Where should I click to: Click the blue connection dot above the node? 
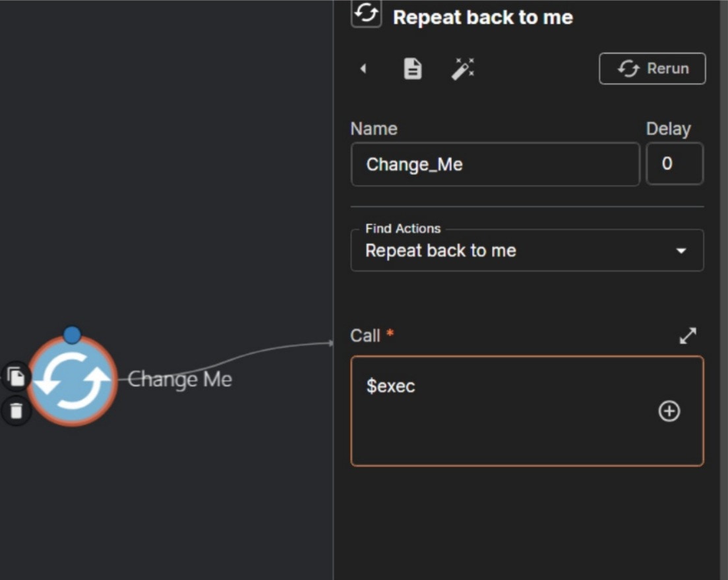point(73,335)
